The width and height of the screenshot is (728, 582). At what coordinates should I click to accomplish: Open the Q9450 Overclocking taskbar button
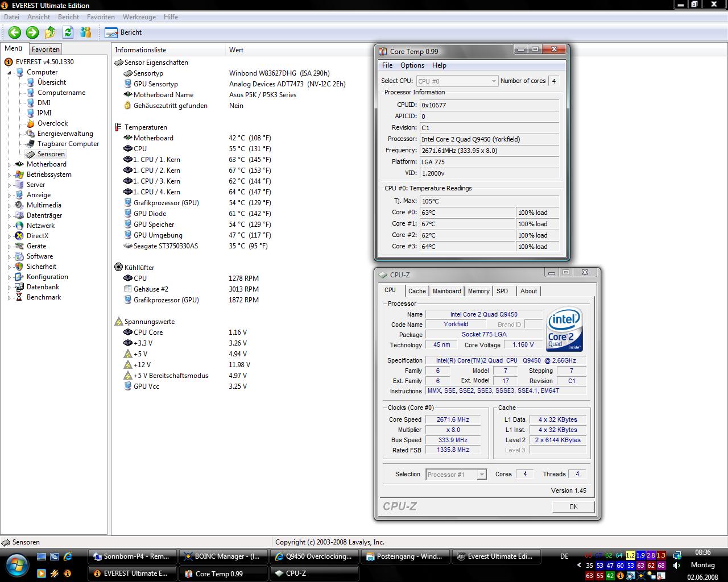(315, 556)
